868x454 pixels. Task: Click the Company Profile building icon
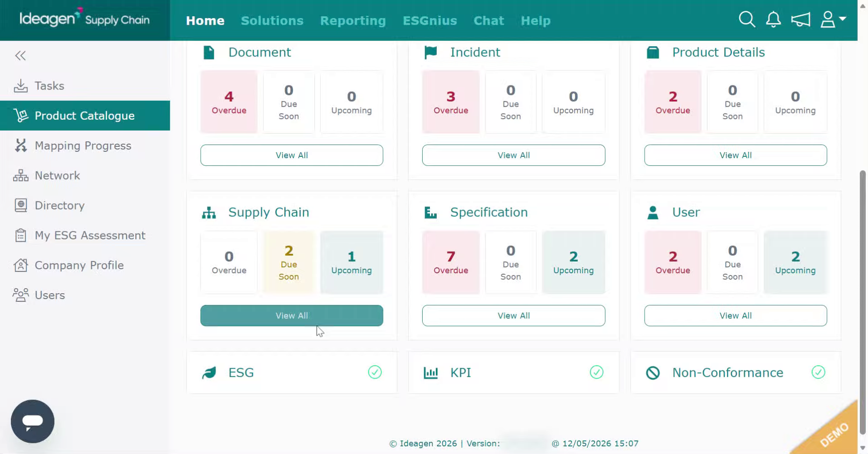[21, 265]
